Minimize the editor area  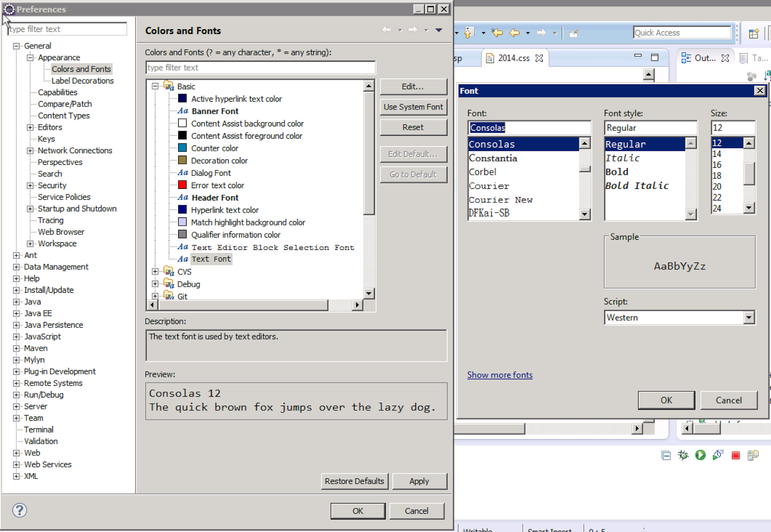pos(638,57)
